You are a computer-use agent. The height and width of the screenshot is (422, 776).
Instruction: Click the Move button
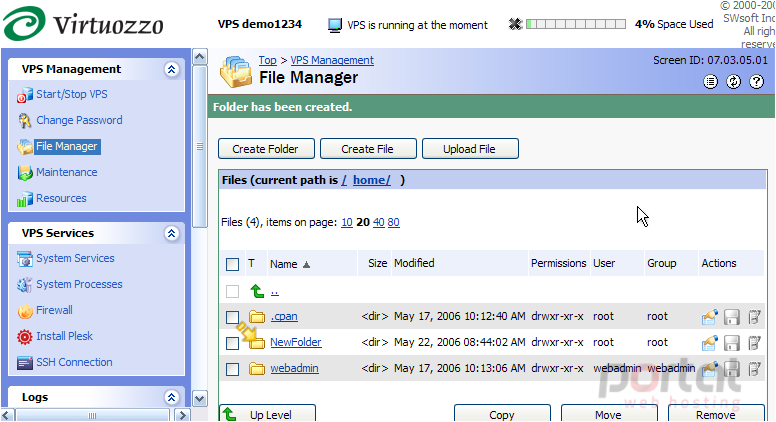(x=609, y=414)
